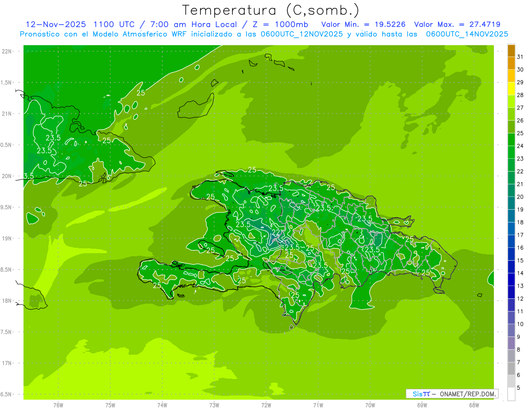Click the '22' contour label on Hispaniola
The image size is (532, 411).
point(276,232)
